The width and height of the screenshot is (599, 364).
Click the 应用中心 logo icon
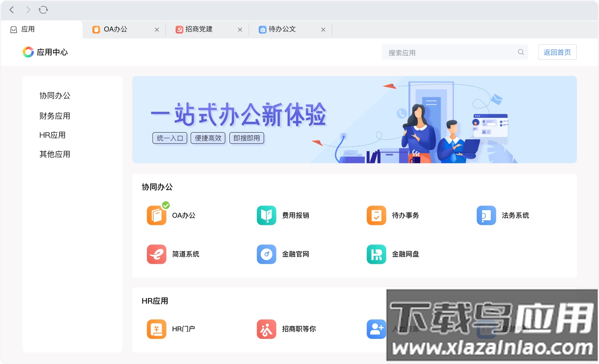tap(28, 52)
